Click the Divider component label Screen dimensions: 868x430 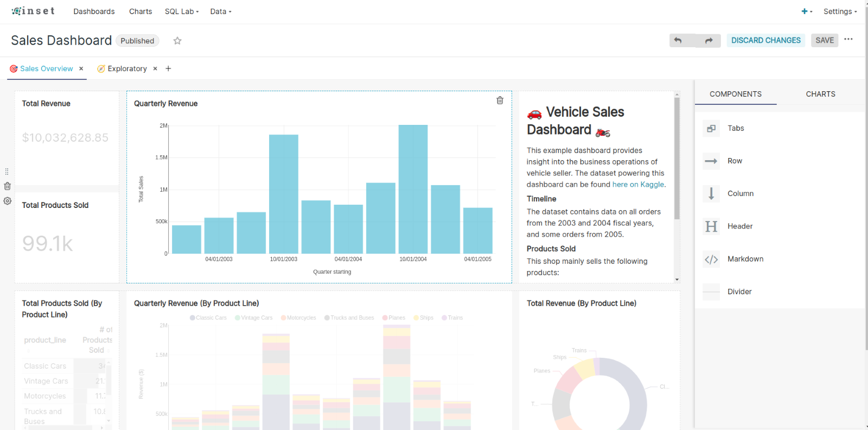tap(739, 292)
